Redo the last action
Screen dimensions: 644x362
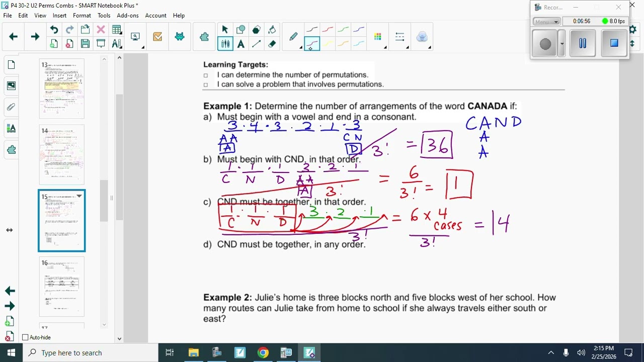coord(69,30)
